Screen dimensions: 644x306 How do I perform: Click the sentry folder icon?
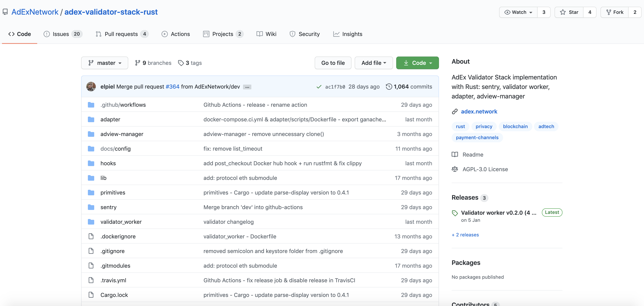(91, 207)
